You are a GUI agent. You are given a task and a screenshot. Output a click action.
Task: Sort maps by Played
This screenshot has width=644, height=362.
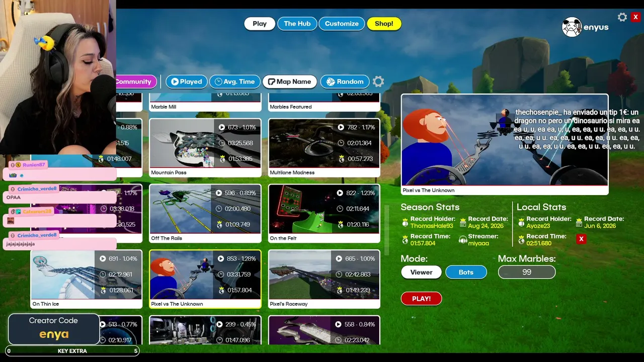point(186,81)
